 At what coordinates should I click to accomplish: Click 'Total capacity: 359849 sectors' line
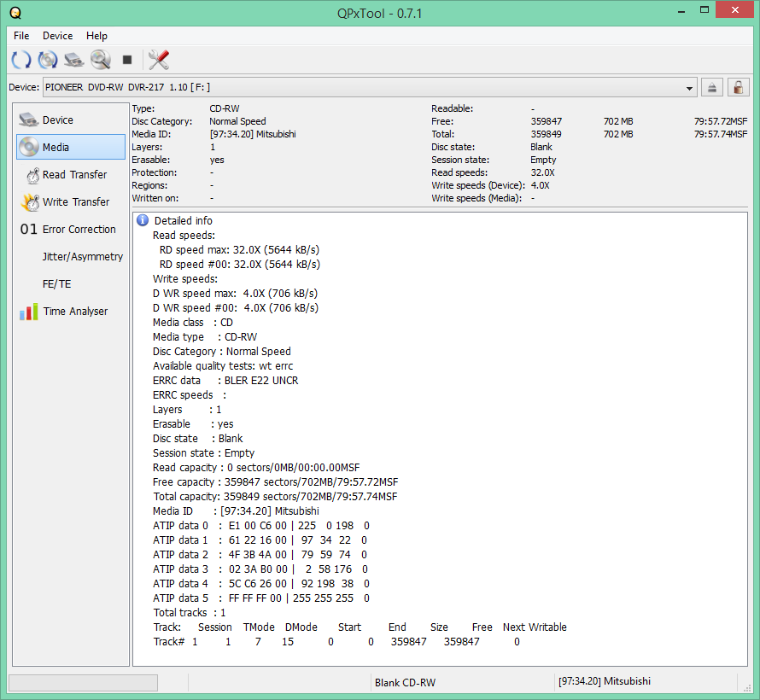[x=275, y=497]
